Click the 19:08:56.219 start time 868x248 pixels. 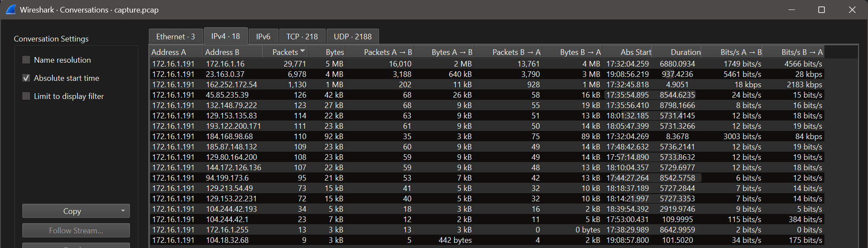628,74
